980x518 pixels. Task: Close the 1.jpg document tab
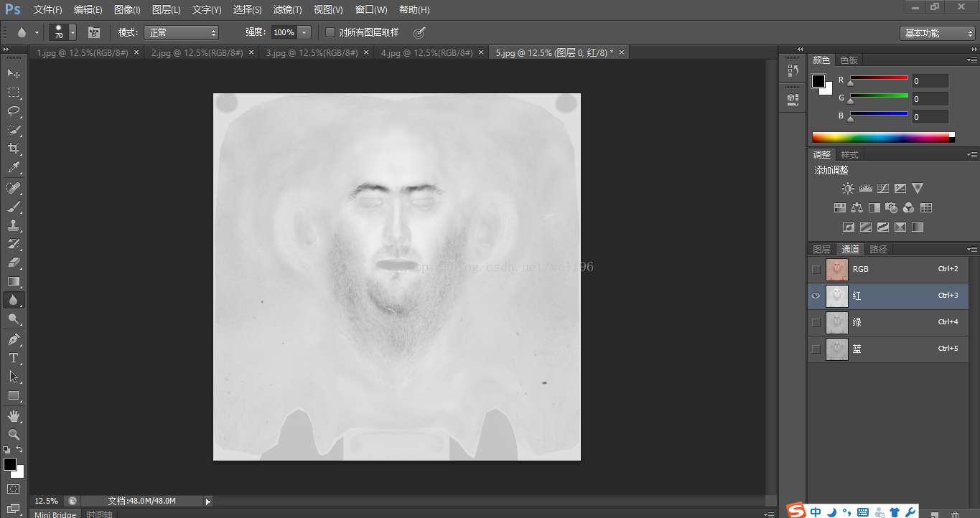point(136,52)
